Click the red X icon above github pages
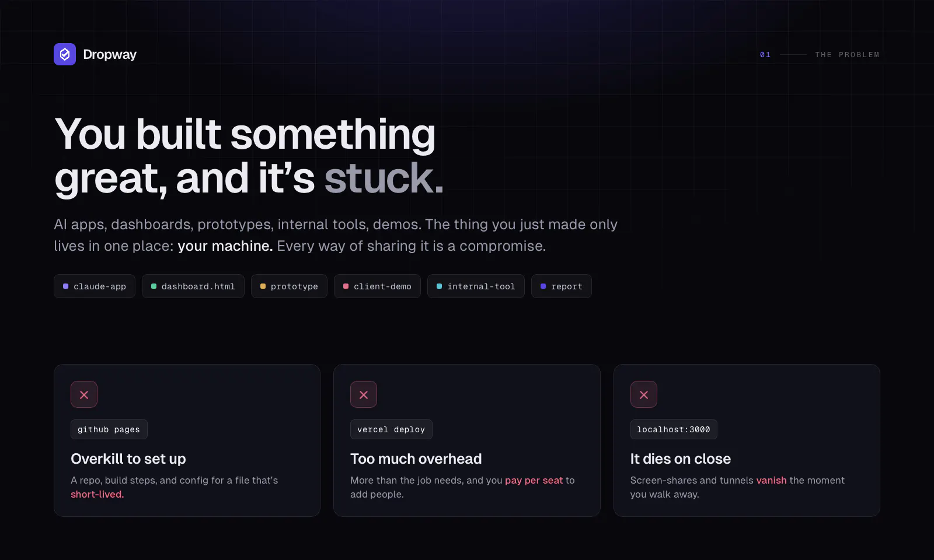934x560 pixels. click(x=84, y=395)
